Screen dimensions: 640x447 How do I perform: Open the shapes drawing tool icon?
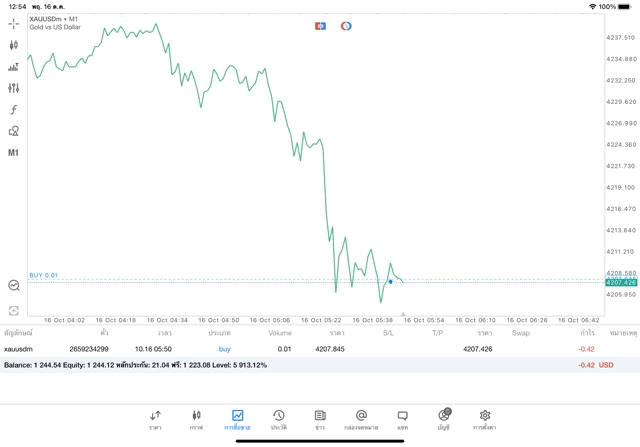(14, 131)
